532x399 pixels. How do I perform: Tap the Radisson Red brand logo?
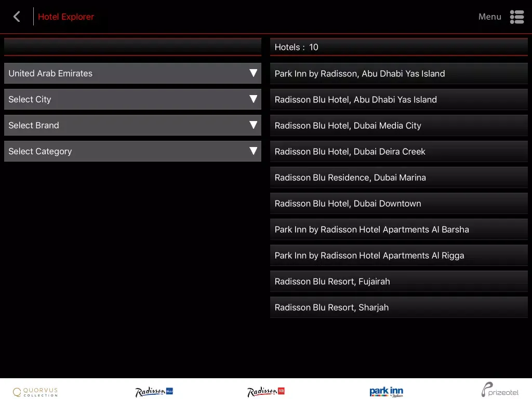click(266, 392)
